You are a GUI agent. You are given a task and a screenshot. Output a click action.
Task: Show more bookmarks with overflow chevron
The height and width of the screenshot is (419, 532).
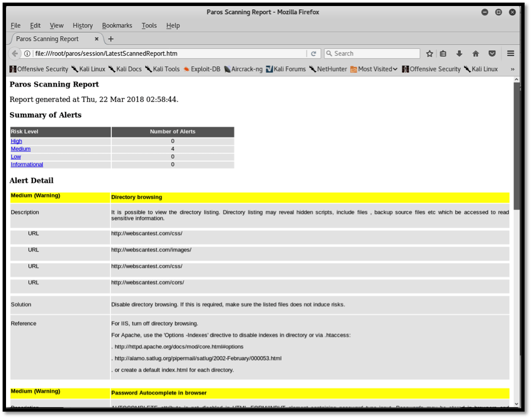pyautogui.click(x=512, y=69)
